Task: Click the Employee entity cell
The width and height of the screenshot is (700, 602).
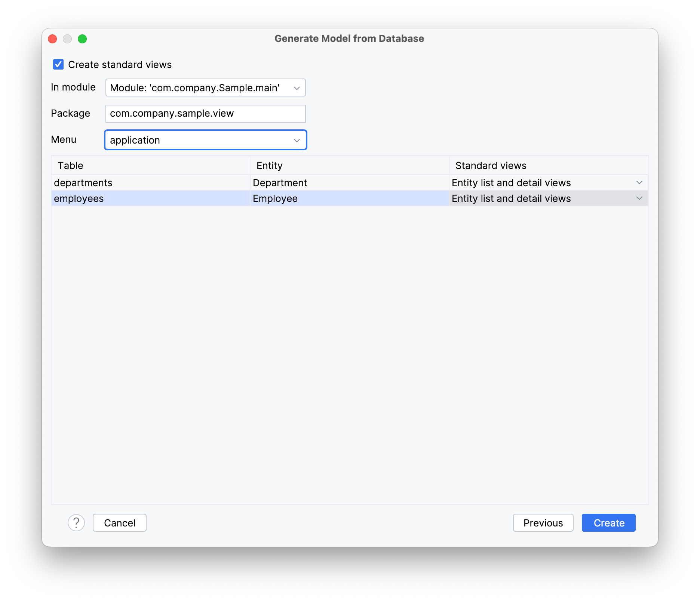Action: coord(350,198)
